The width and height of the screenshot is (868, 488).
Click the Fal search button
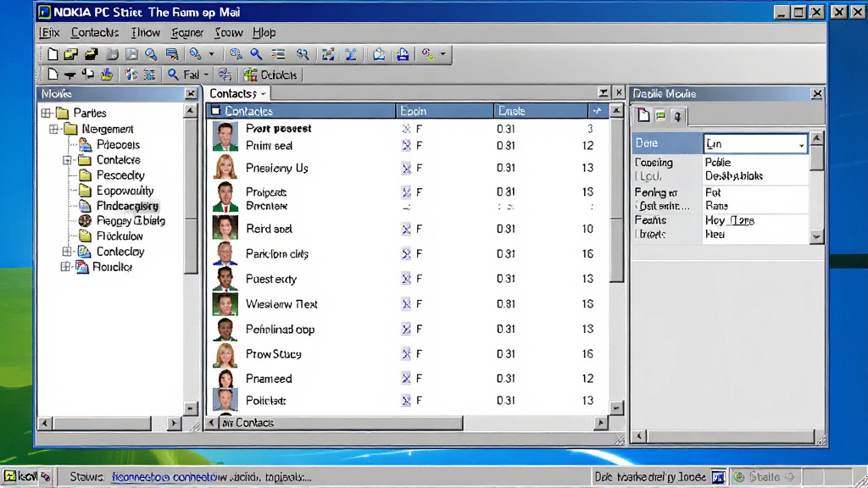[x=183, y=75]
